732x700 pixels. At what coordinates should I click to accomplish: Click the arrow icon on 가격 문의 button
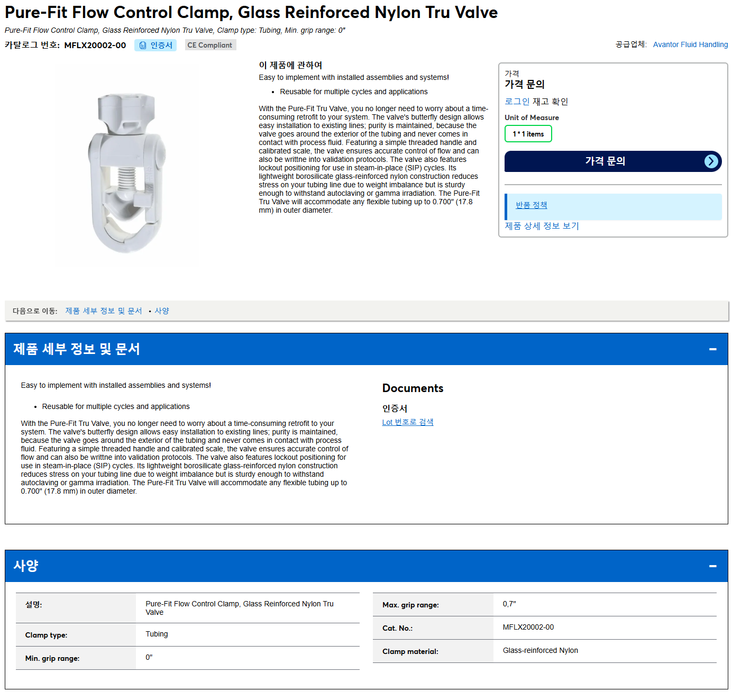tap(711, 161)
